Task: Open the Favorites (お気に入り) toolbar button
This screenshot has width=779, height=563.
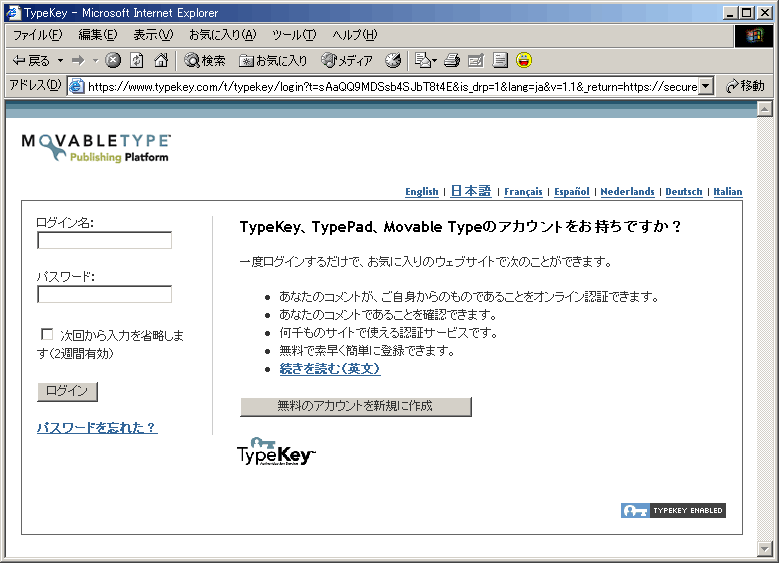Action: click(273, 61)
